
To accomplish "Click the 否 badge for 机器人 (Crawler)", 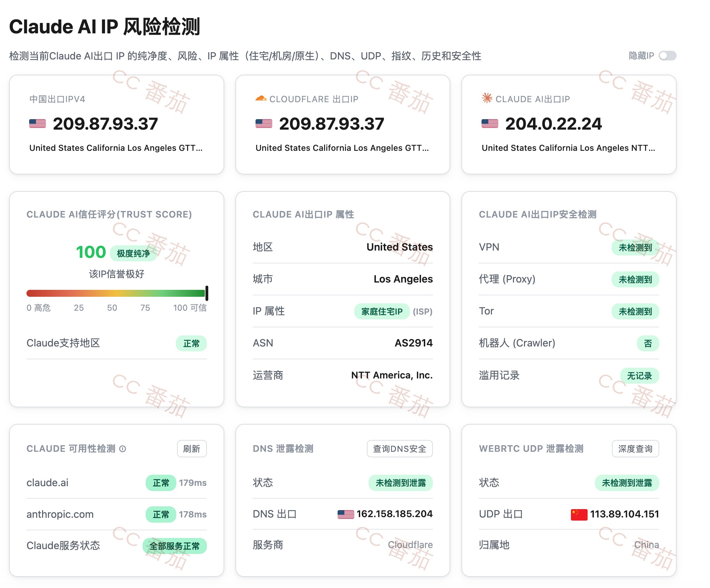I will (648, 343).
